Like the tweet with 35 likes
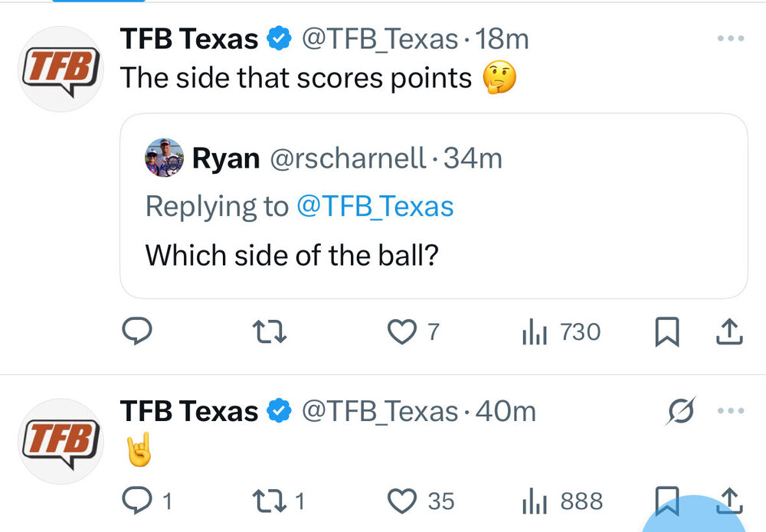The height and width of the screenshot is (532, 766). [x=402, y=501]
